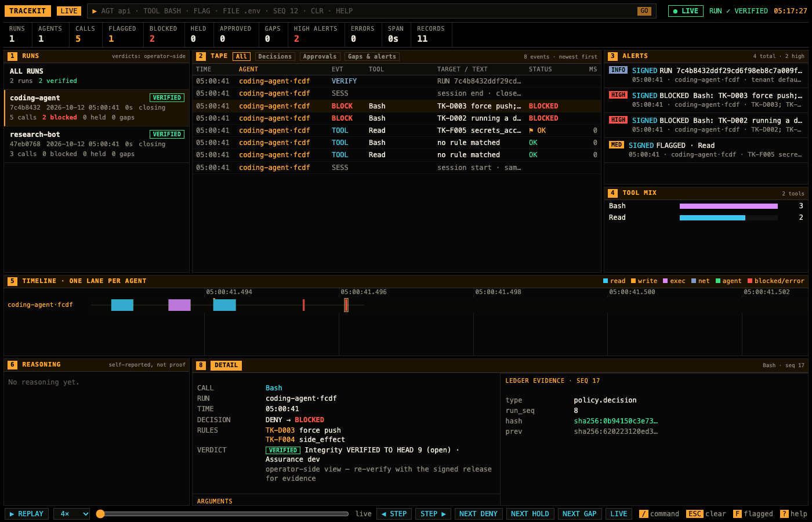
Task: Click the INFO alert badge icon
Action: pos(618,70)
